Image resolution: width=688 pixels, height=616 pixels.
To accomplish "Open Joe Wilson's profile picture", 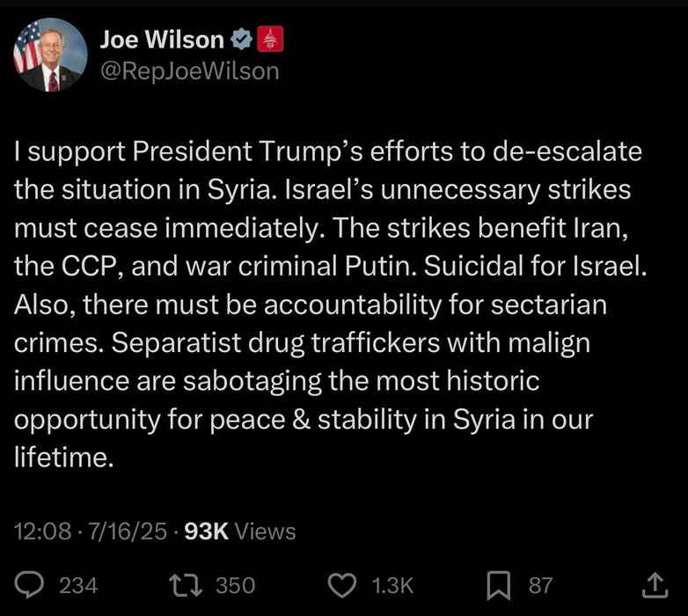I will [x=50, y=55].
